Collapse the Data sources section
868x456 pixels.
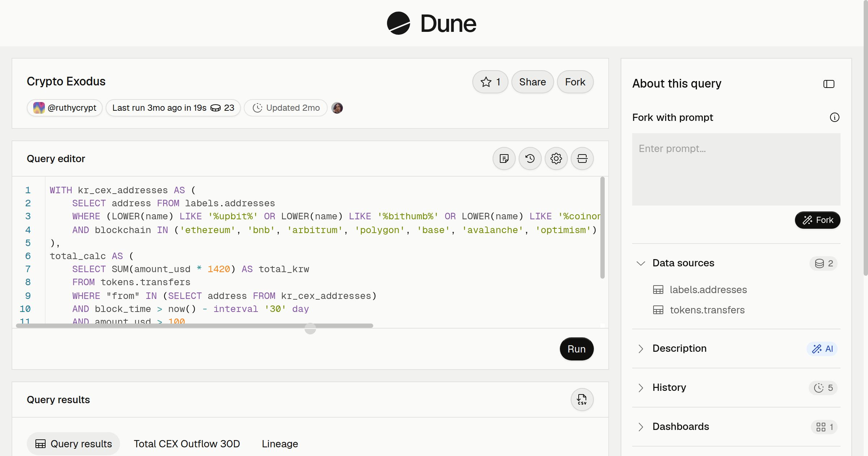click(x=641, y=263)
